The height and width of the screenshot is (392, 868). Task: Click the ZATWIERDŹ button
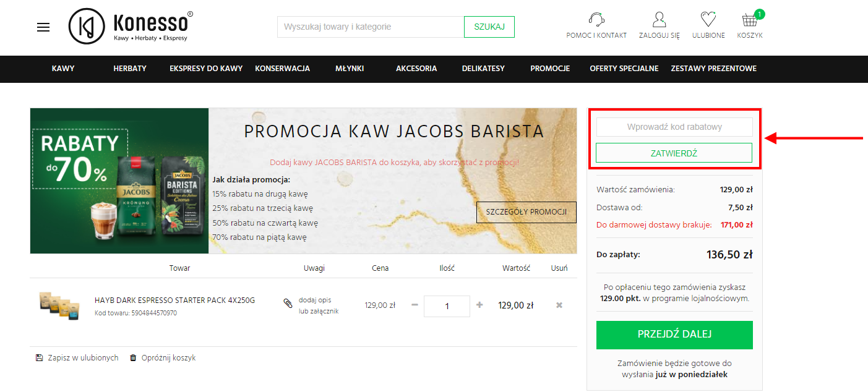674,153
